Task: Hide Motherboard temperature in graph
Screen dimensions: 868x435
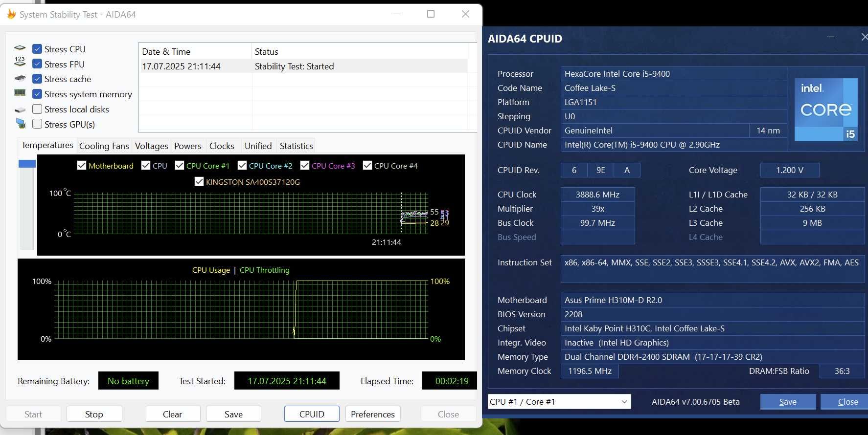Action: click(82, 165)
